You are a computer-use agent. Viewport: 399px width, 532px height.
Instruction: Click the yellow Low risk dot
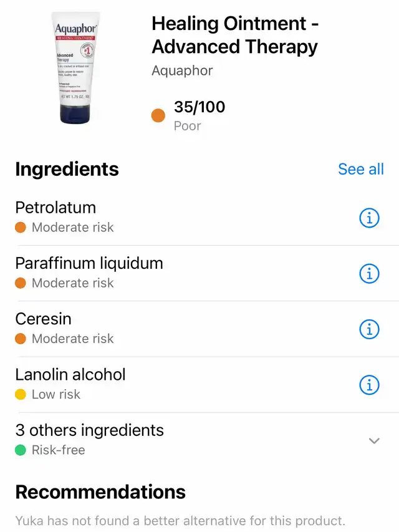point(21,394)
